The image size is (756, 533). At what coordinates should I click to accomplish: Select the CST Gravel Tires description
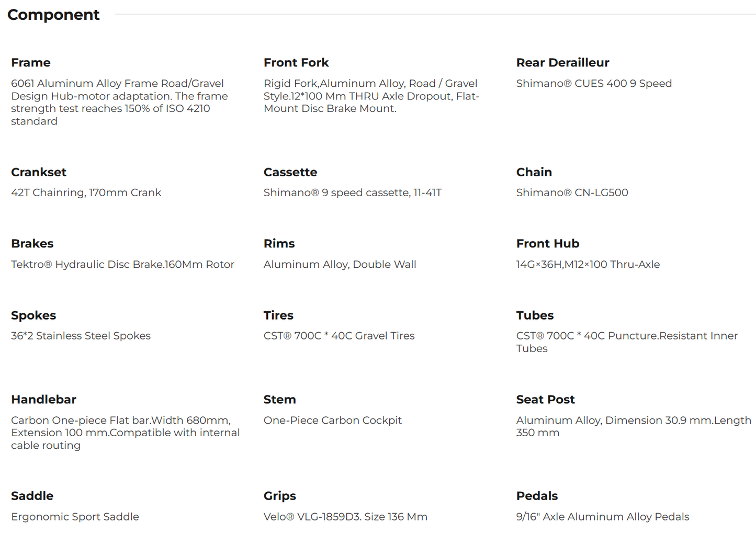point(339,336)
